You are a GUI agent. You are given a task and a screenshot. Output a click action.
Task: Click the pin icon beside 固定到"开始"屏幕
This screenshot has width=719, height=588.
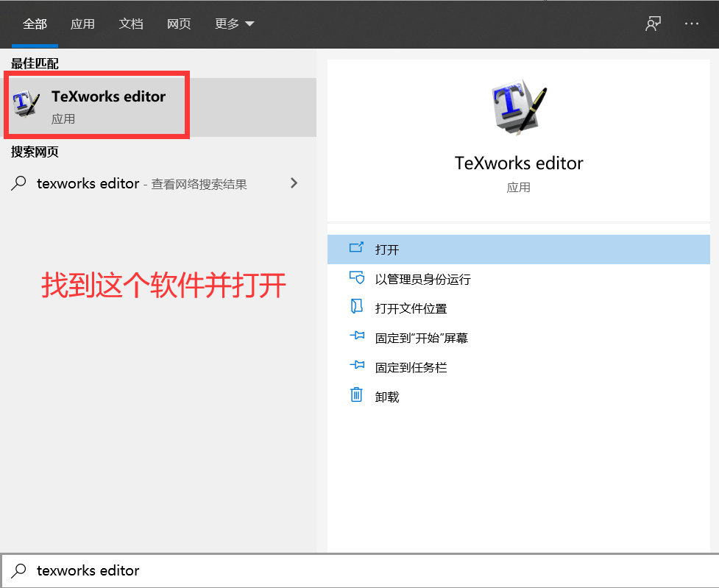(x=357, y=336)
